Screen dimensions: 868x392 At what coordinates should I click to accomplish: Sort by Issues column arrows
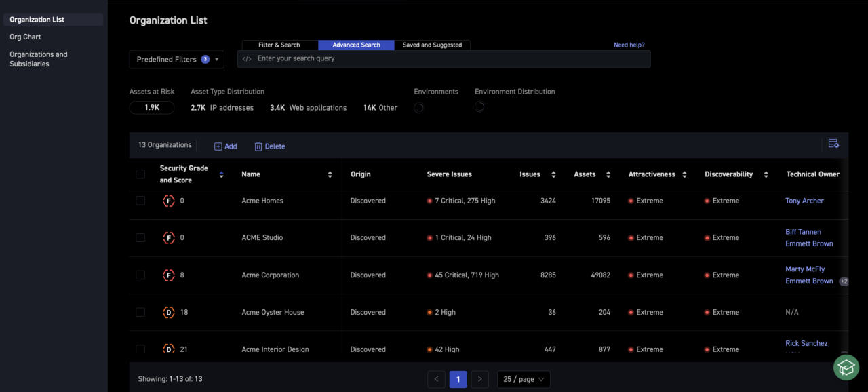[553, 175]
